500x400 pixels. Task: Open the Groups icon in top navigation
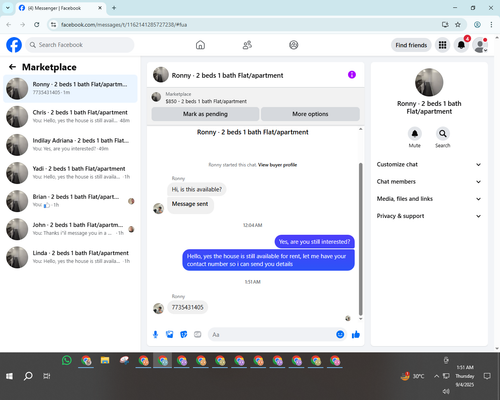[x=294, y=45]
